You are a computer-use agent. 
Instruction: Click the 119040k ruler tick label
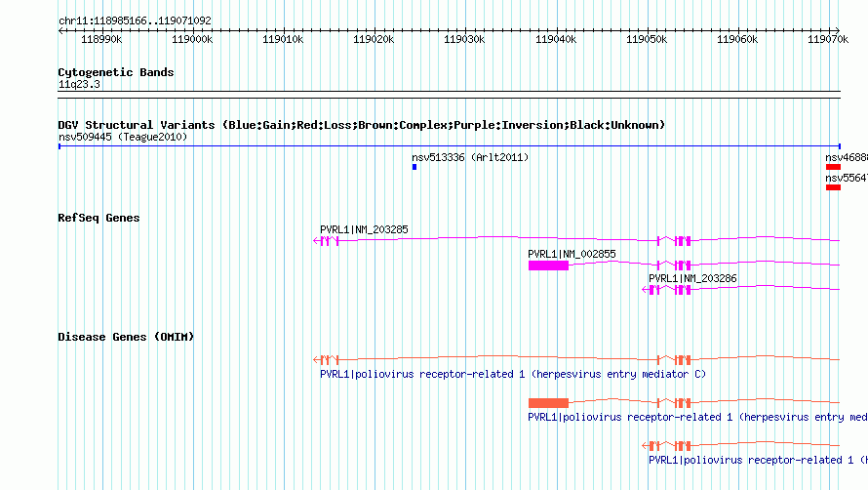[x=556, y=39]
